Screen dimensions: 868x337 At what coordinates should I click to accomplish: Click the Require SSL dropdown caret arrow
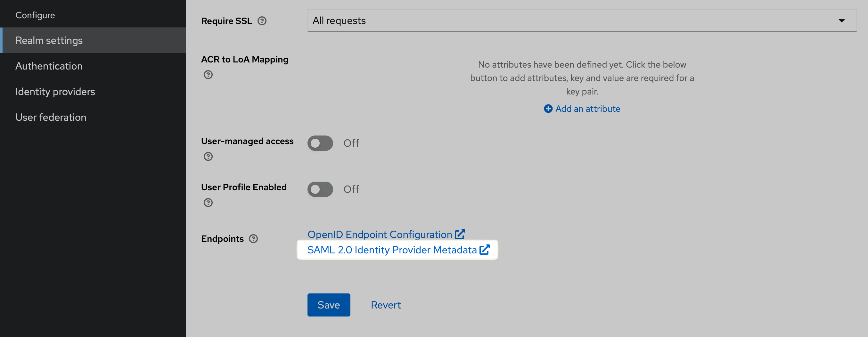pos(841,21)
